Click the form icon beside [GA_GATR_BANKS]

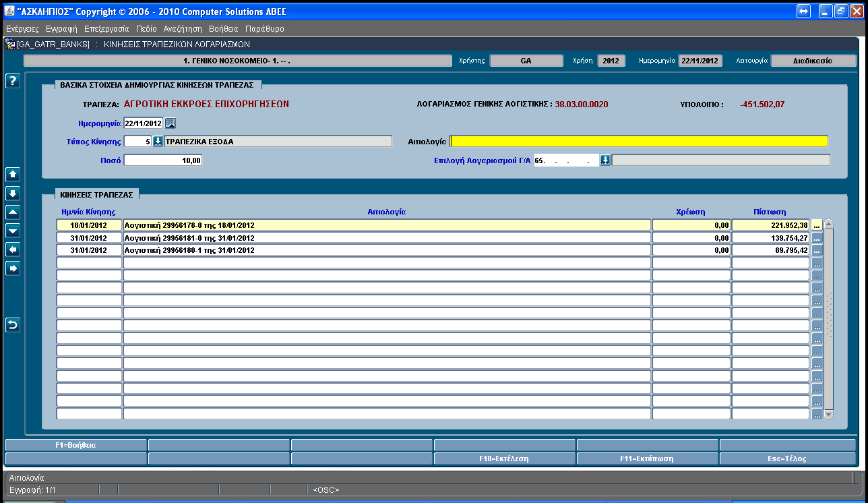point(10,44)
